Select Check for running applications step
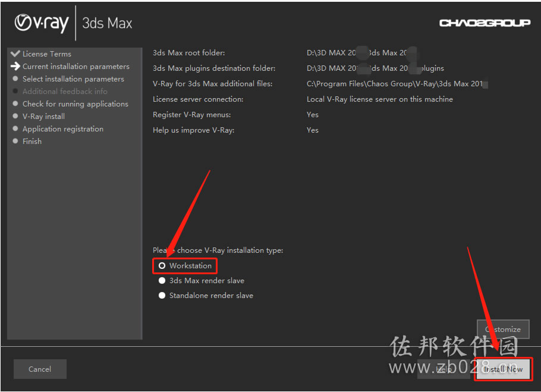 tap(76, 104)
